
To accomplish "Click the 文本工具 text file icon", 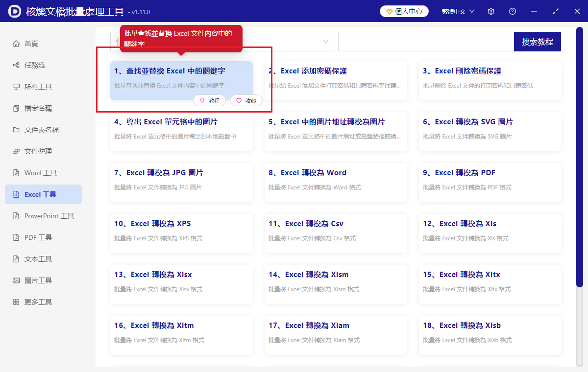I will point(16,259).
